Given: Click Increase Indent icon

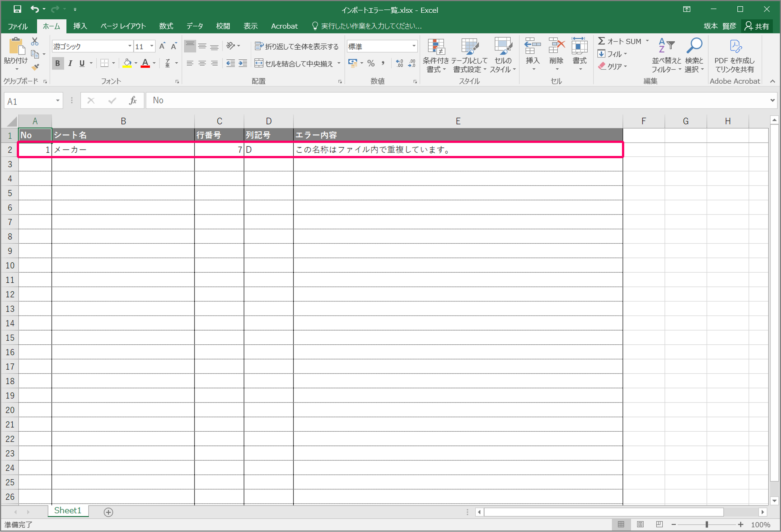Looking at the screenshot, I should pos(243,63).
